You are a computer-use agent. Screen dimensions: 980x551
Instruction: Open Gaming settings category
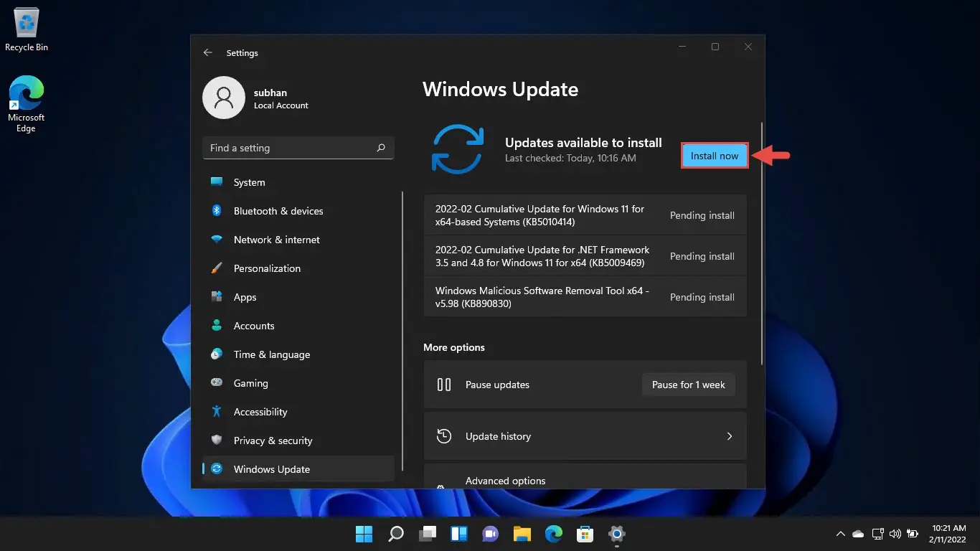pyautogui.click(x=298, y=383)
